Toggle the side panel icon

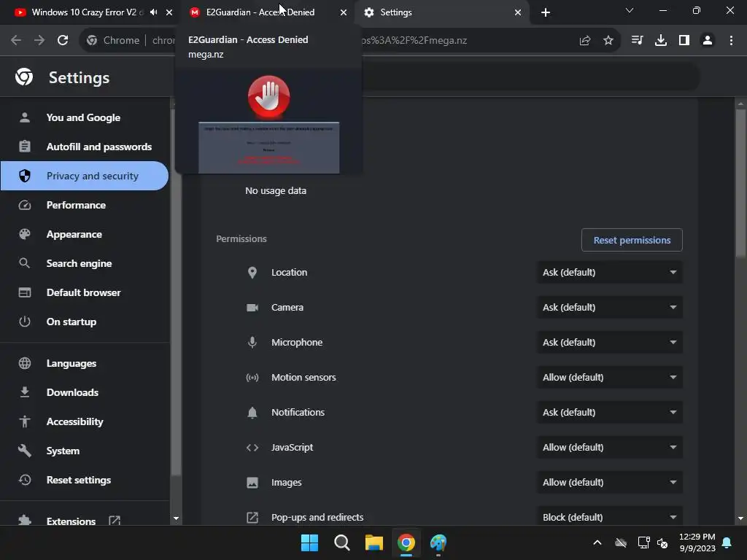(684, 41)
